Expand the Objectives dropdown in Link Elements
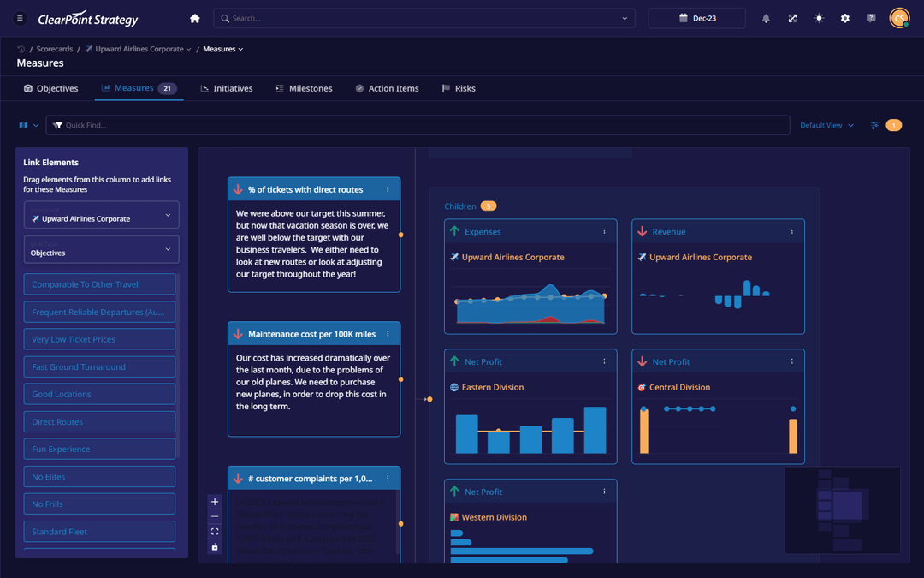Screen dimensions: 924x578 (100, 248)
